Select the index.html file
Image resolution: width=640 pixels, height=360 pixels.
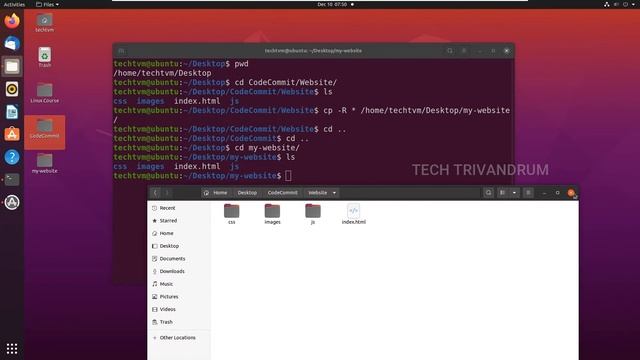353,214
